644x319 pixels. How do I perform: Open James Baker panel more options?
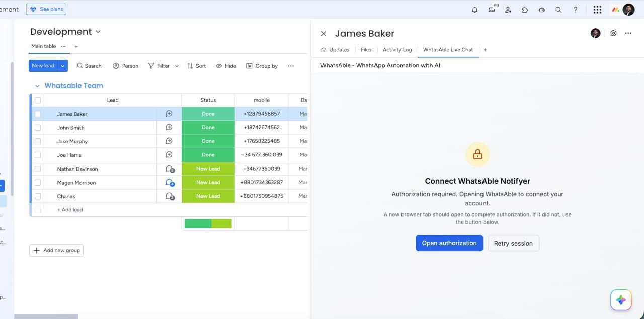[628, 33]
